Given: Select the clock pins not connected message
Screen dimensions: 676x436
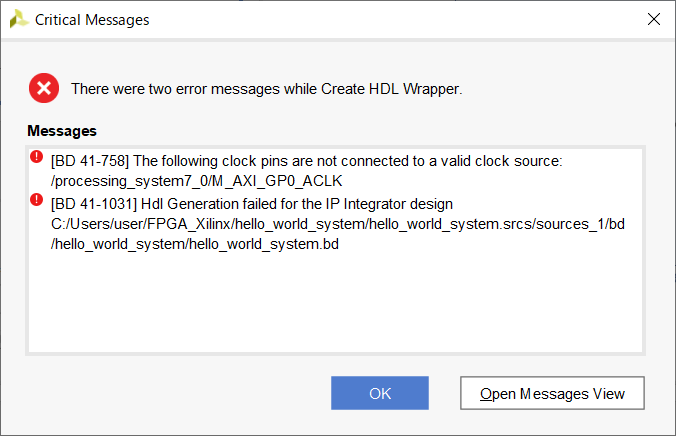Looking at the screenshot, I should [307, 171].
